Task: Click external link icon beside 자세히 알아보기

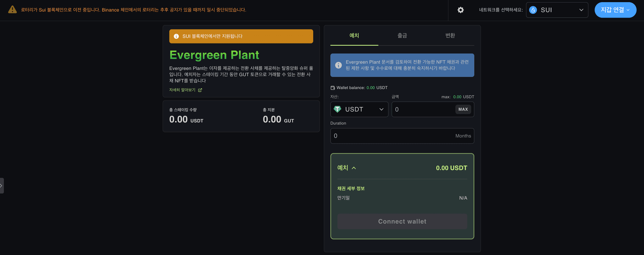Action: pyautogui.click(x=200, y=90)
